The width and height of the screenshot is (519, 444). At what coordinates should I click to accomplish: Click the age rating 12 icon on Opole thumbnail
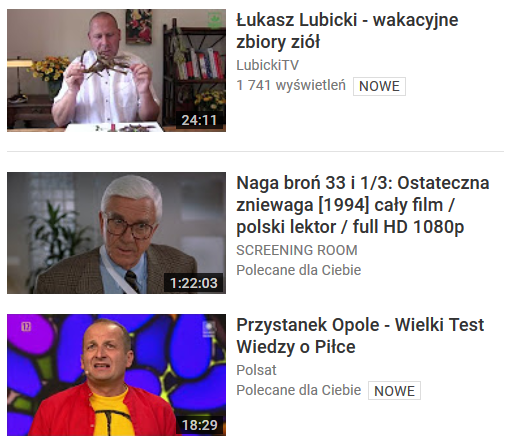point(26,326)
